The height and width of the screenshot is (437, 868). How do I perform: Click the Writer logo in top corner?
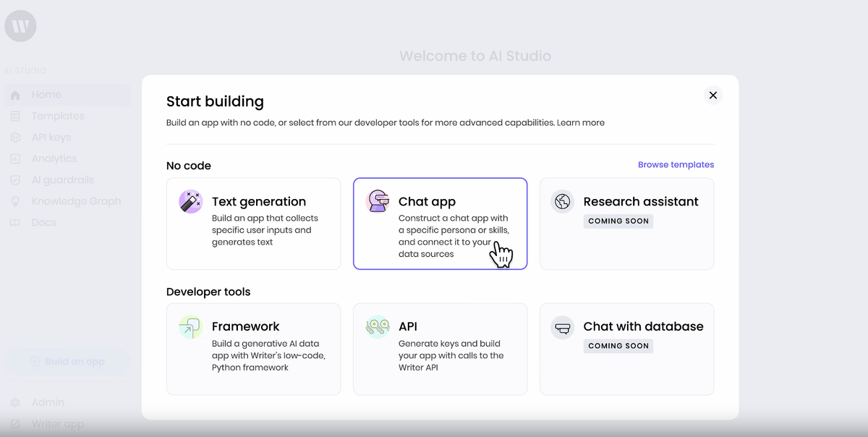(20, 27)
